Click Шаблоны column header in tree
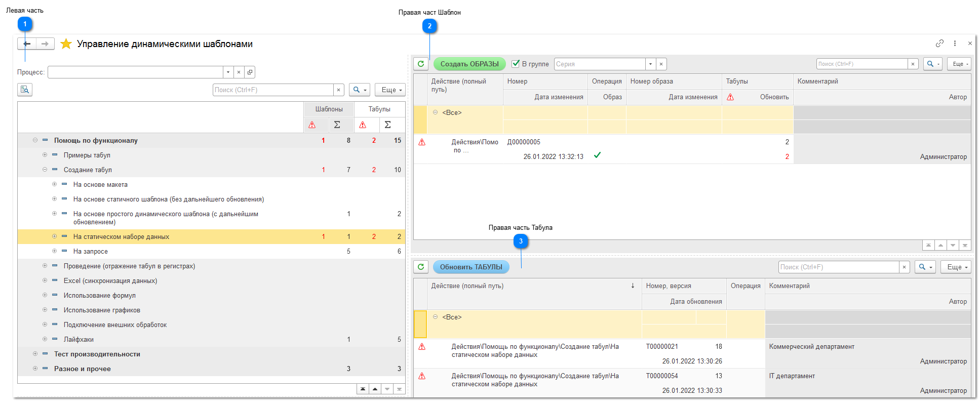980x404 pixels. pyautogui.click(x=329, y=109)
